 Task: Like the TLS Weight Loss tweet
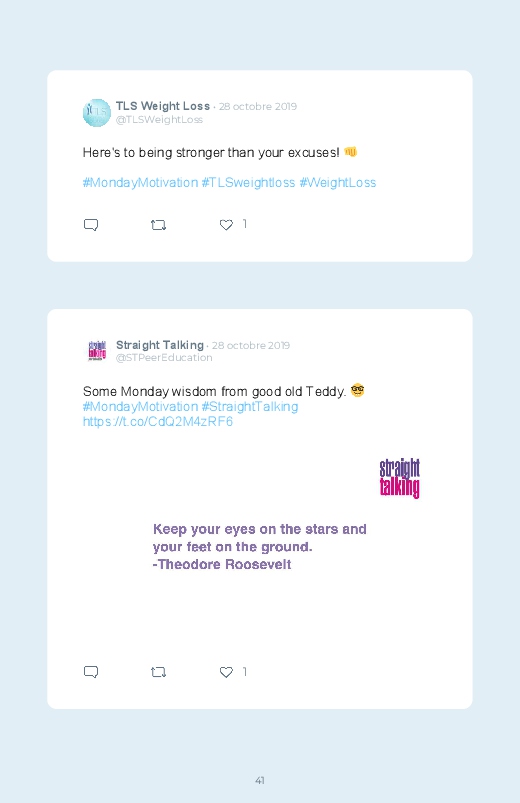226,225
